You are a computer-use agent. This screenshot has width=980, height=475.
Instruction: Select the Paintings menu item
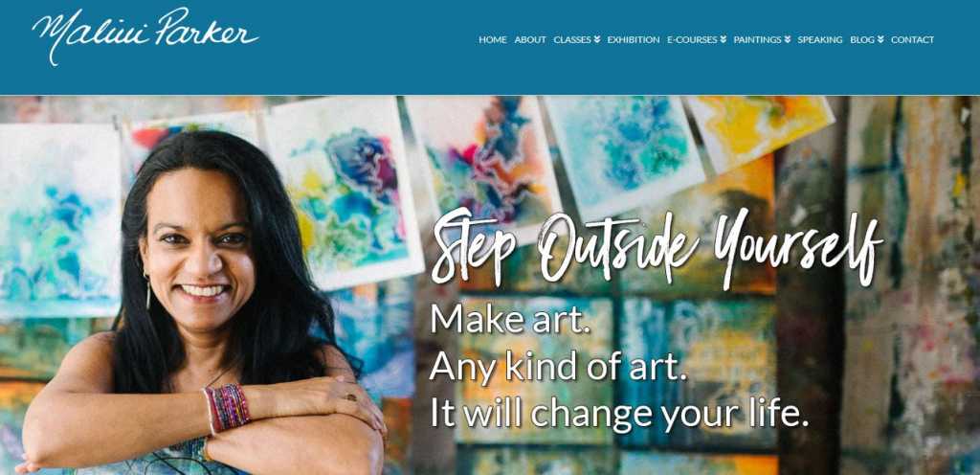tap(757, 39)
